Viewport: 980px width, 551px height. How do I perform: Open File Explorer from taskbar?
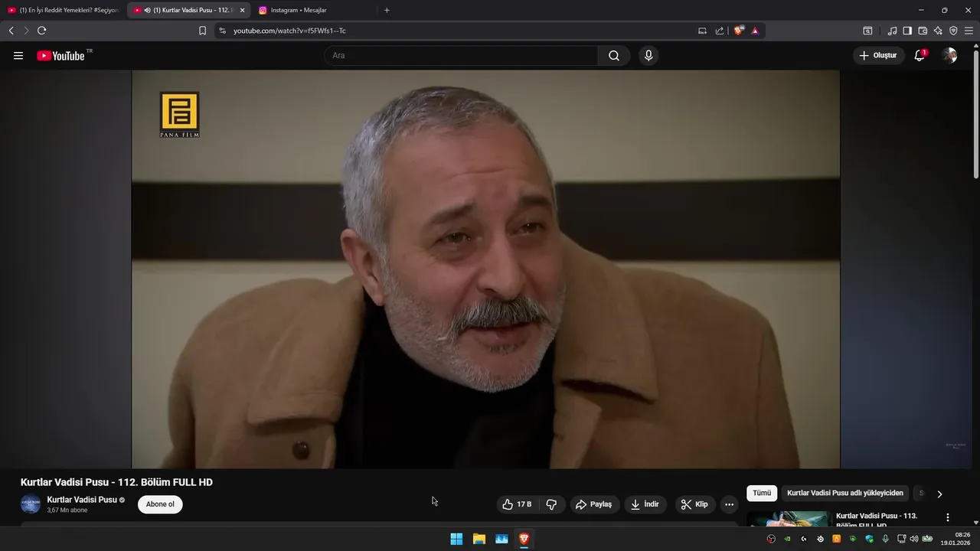pos(479,539)
